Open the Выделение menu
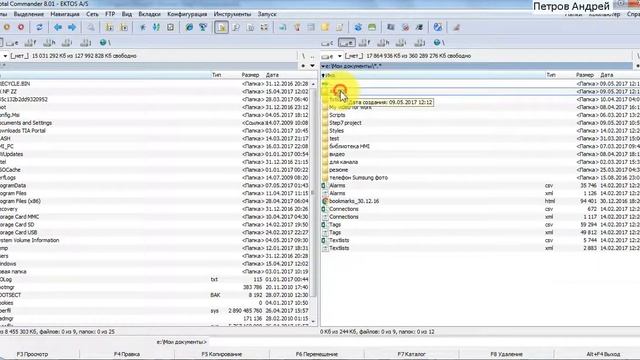Viewport: 640px width, 360px height. tap(29, 14)
